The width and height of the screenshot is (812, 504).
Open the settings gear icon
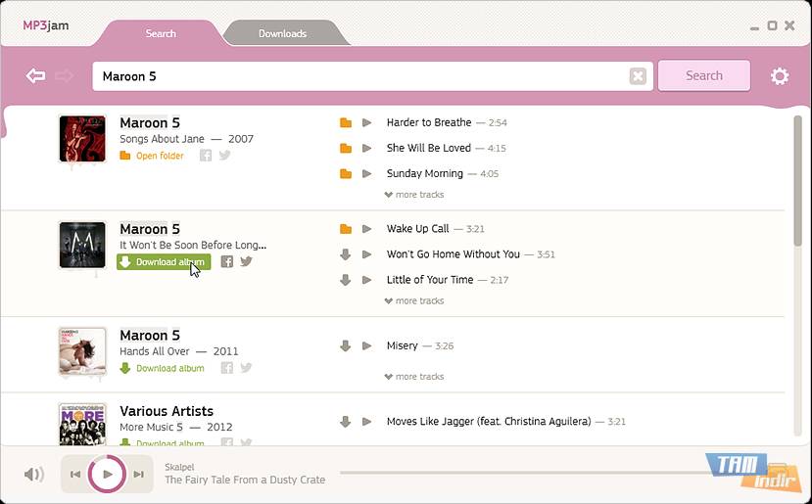[x=780, y=76]
